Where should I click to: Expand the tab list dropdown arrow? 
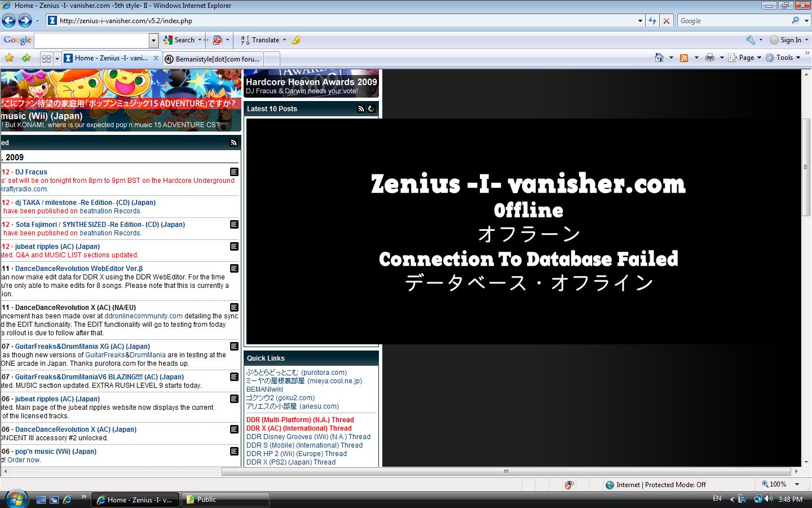pyautogui.click(x=57, y=58)
